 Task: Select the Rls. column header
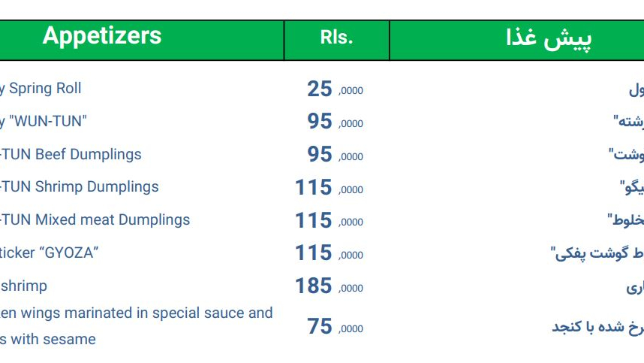click(336, 40)
